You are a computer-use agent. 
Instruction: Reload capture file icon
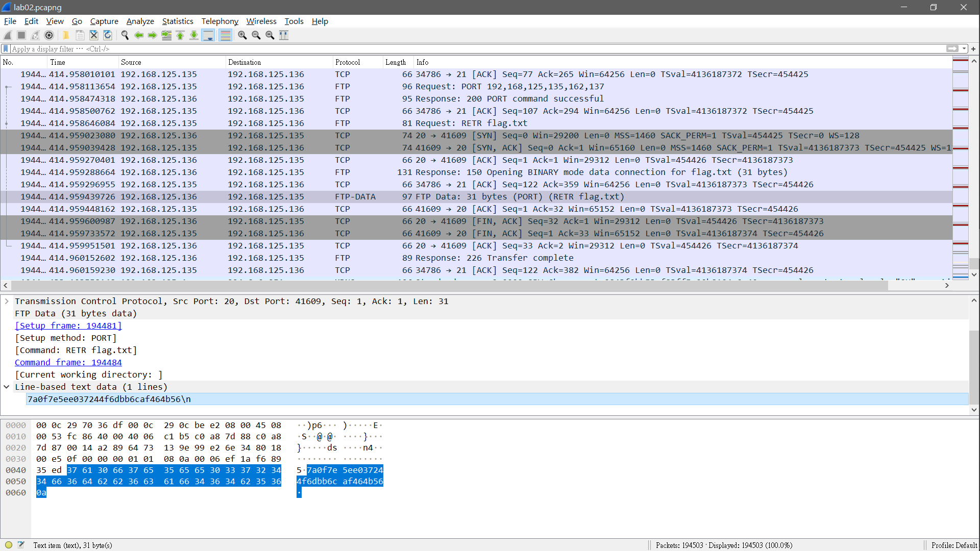pyautogui.click(x=108, y=35)
